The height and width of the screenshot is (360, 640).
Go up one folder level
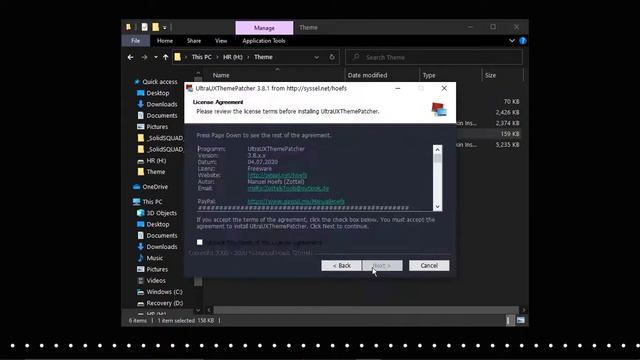pyautogui.click(x=165, y=57)
